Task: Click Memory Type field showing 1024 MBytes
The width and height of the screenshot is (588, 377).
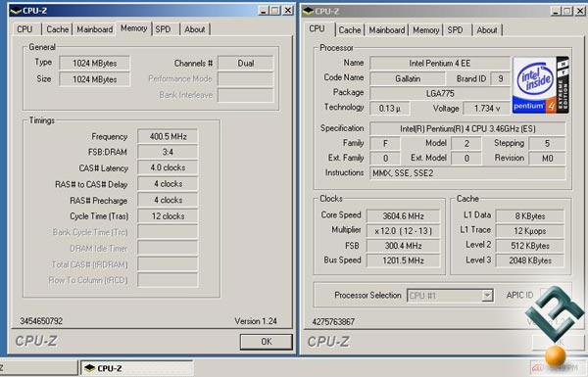Action: 94,64
